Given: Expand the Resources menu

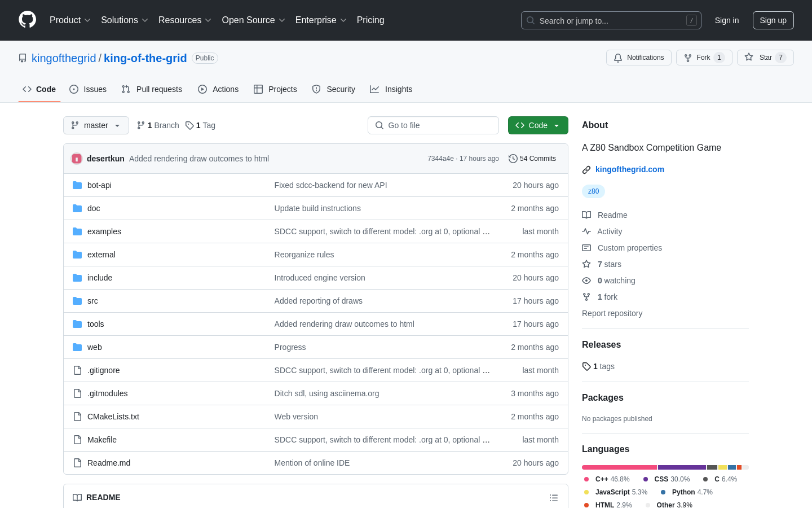Looking at the screenshot, I should [x=185, y=20].
